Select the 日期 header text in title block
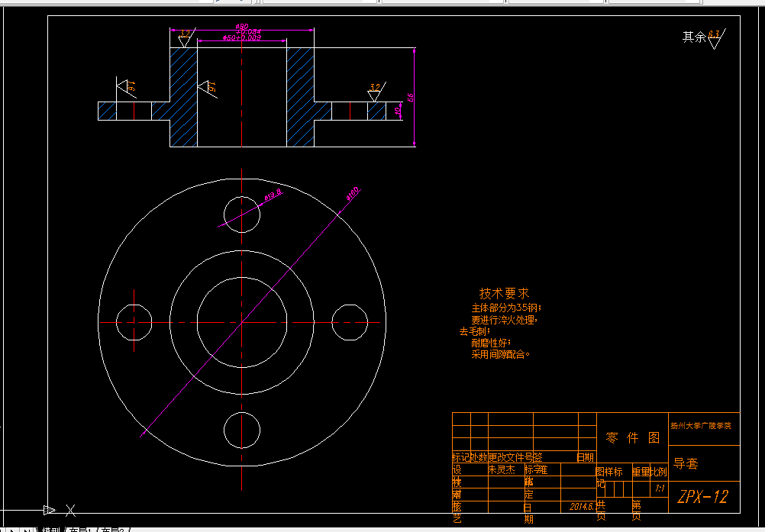This screenshot has width=765, height=532. tap(586, 457)
